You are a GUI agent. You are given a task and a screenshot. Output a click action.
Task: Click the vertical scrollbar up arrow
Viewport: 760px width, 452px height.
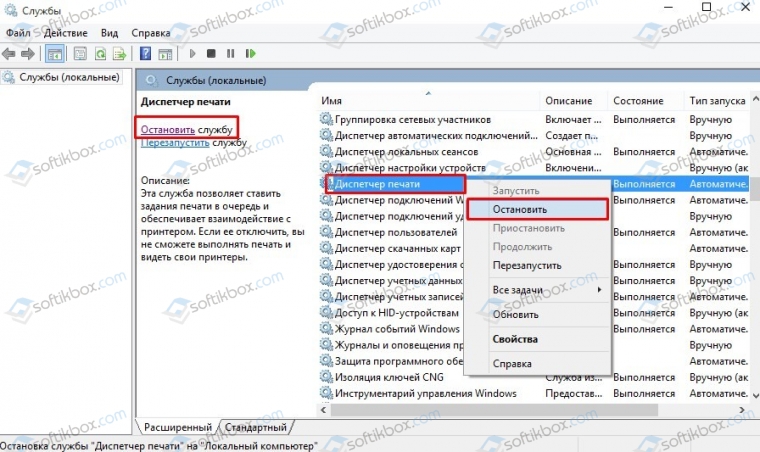tap(755, 99)
